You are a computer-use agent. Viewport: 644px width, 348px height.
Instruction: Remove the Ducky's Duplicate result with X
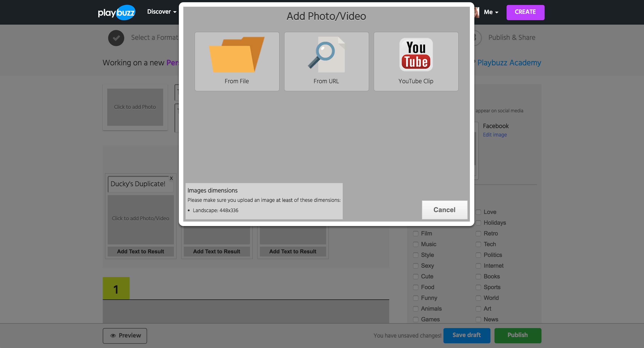point(171,178)
